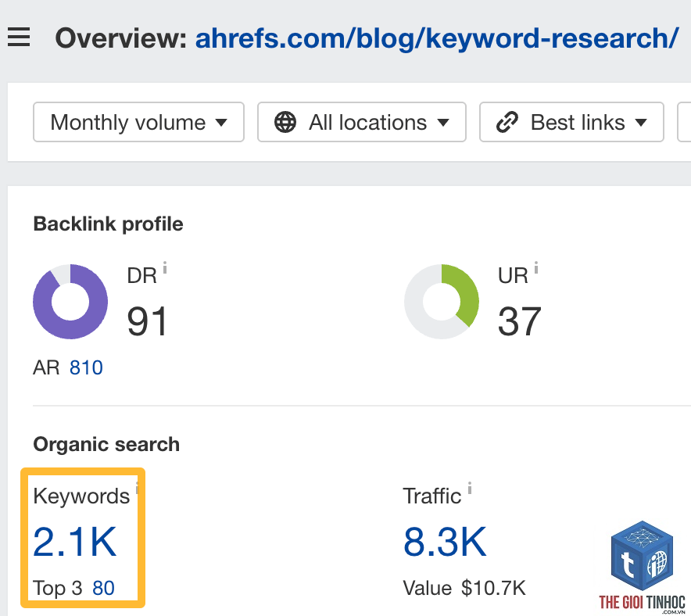Select the Organic search heading
691x616 pixels.
click(106, 444)
